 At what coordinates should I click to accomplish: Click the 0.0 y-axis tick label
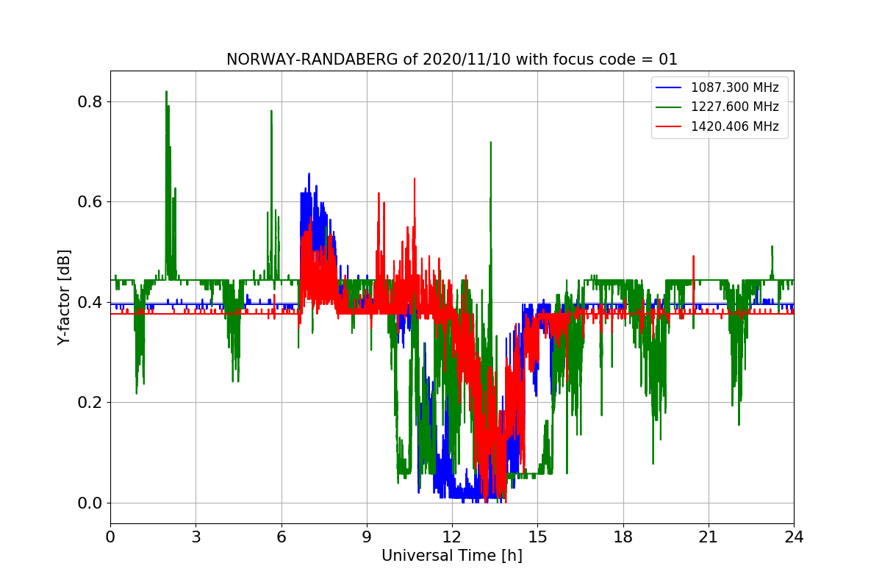pos(90,503)
